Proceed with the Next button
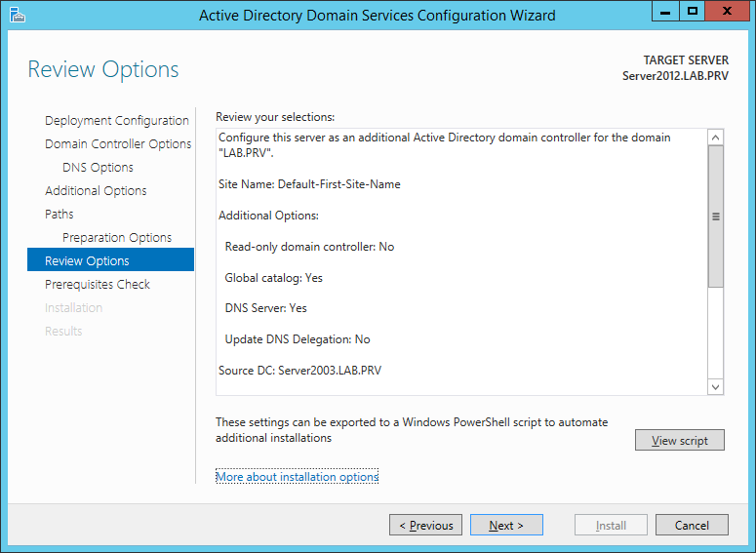Screen dimensions: 756x553 pos(506,525)
